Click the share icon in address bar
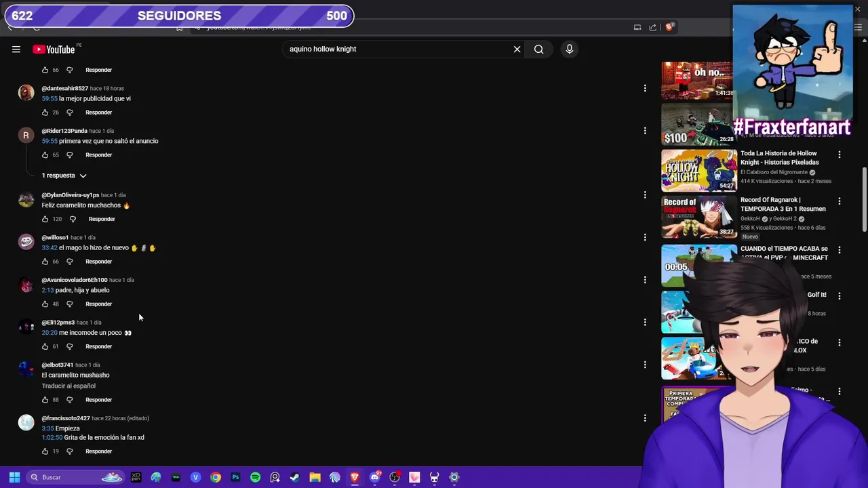The height and width of the screenshot is (488, 868). [652, 27]
